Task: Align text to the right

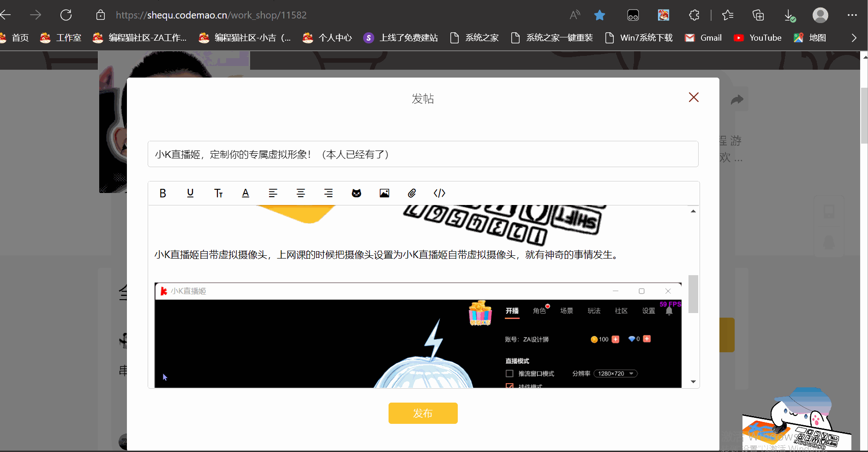Action: [x=329, y=193]
